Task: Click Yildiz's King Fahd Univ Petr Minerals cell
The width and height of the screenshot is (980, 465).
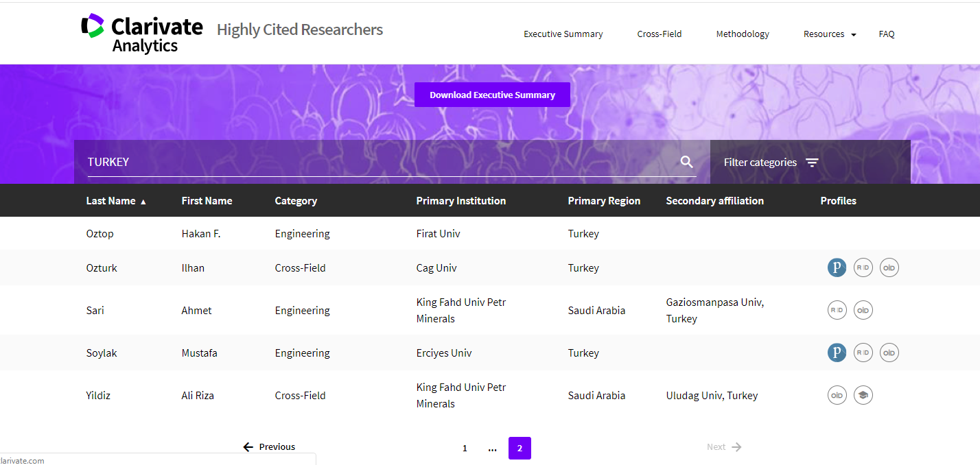Action: 461,395
